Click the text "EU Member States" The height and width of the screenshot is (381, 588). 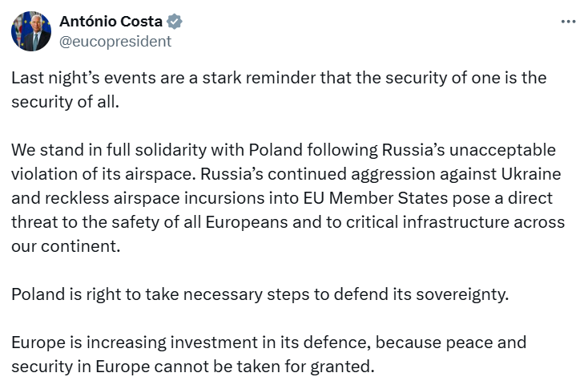[376, 198]
